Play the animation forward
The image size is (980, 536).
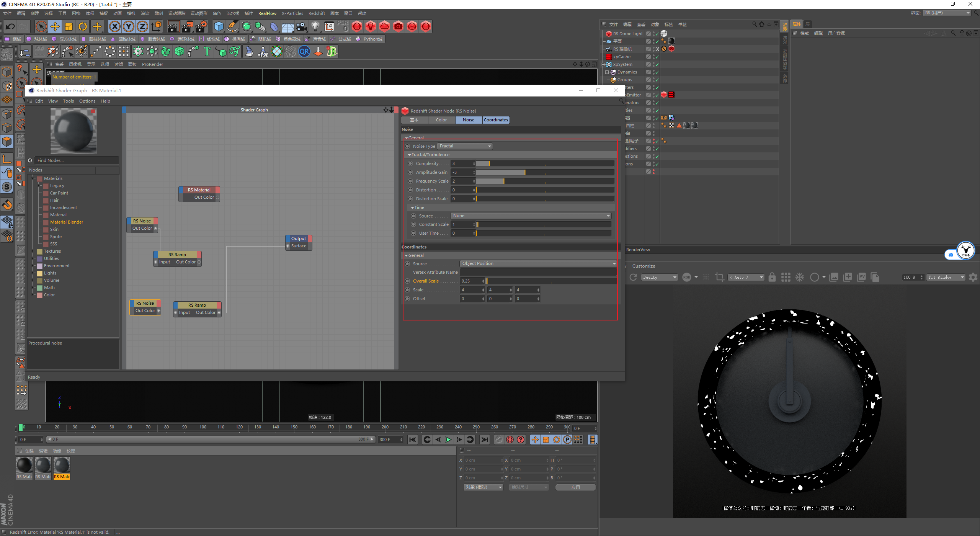pyautogui.click(x=448, y=440)
